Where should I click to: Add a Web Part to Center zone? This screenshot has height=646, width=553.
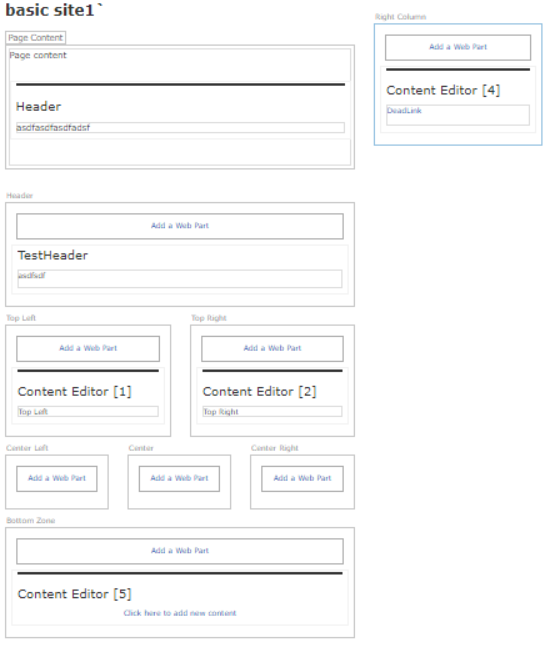179,479
